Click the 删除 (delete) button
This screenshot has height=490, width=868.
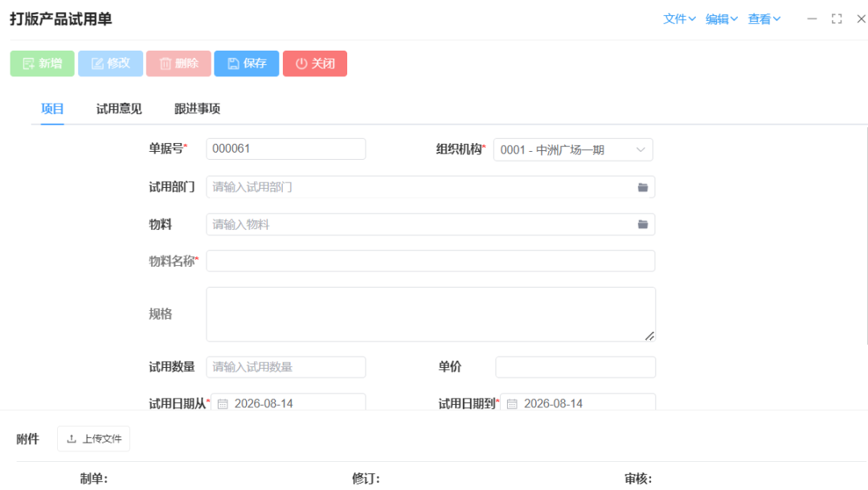pos(178,63)
